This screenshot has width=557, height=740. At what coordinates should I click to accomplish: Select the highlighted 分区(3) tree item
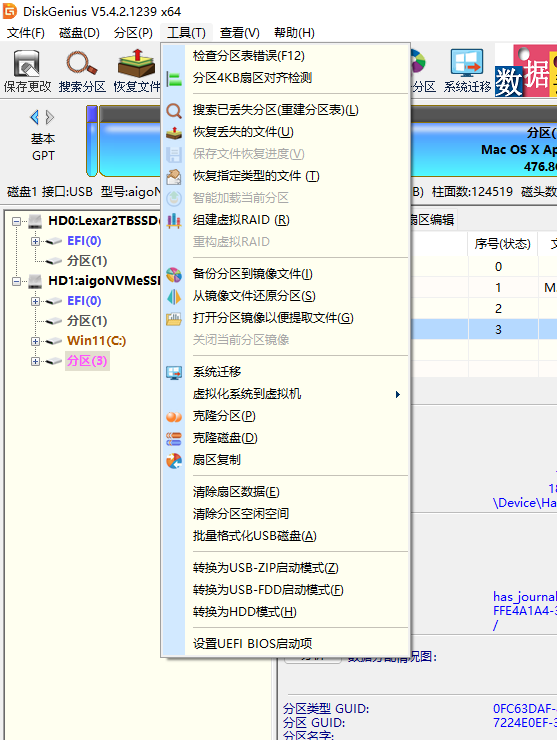(87, 361)
